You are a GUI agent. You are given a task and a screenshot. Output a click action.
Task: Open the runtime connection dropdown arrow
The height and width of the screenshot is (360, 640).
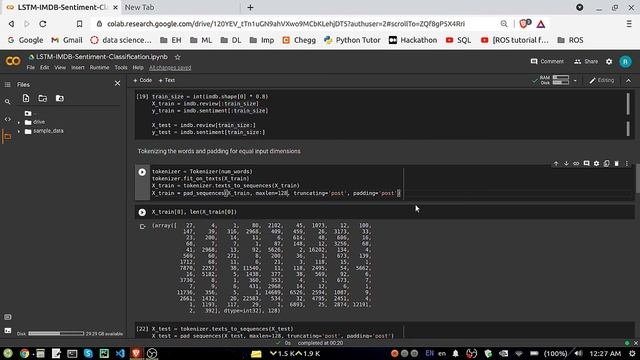point(575,80)
